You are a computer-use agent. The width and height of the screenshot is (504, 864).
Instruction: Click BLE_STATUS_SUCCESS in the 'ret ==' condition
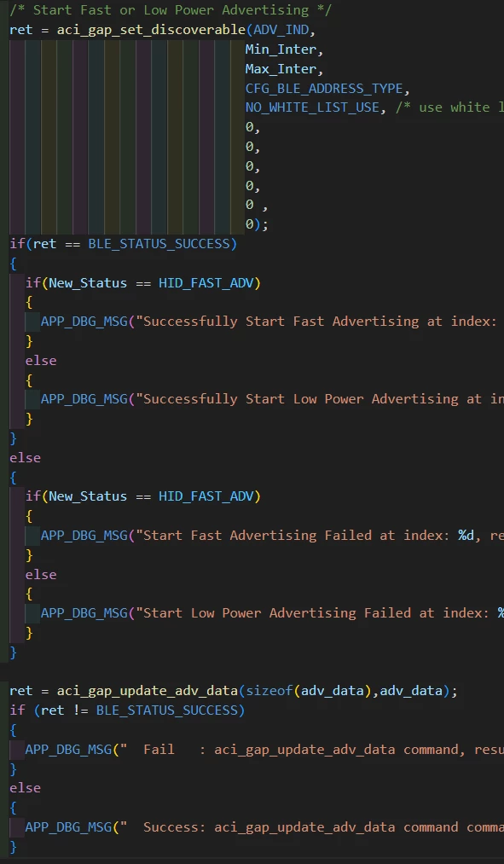point(159,244)
